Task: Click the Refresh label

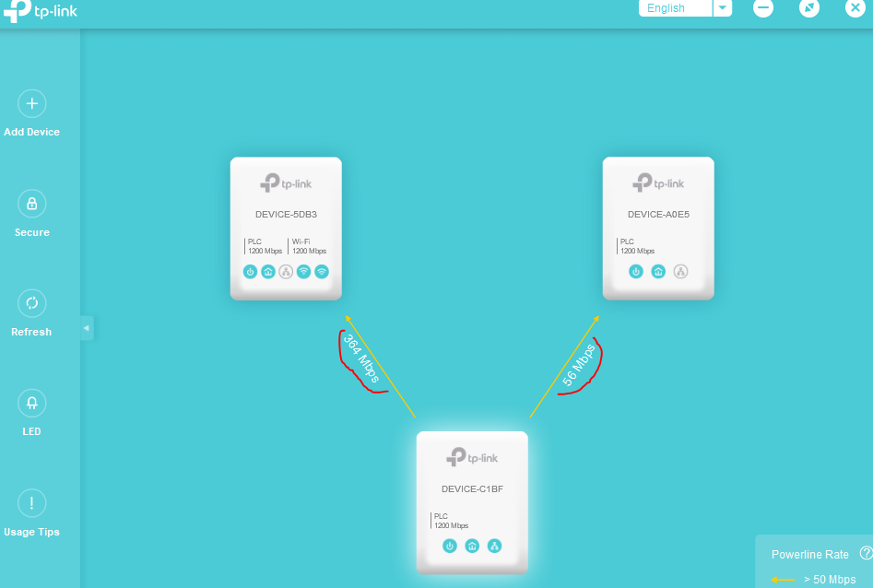Action: click(x=31, y=332)
